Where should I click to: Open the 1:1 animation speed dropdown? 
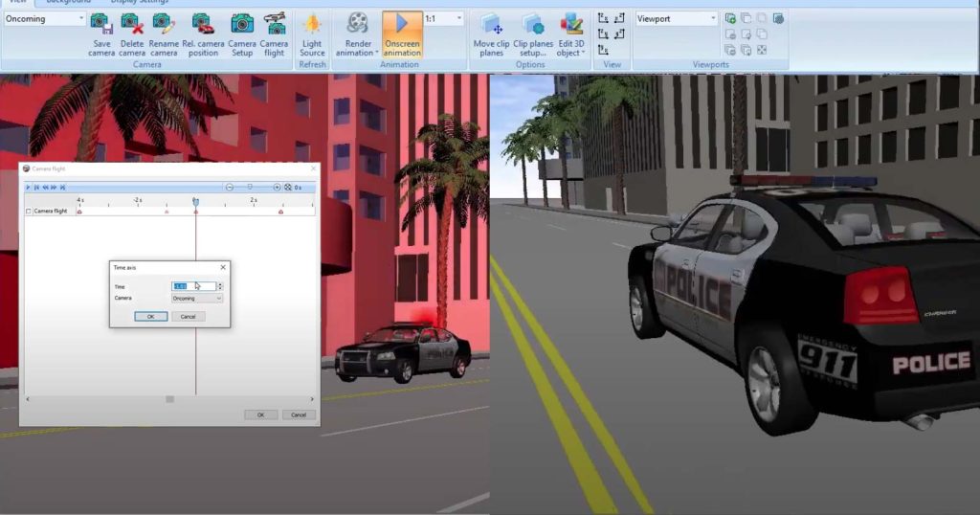pyautogui.click(x=458, y=19)
